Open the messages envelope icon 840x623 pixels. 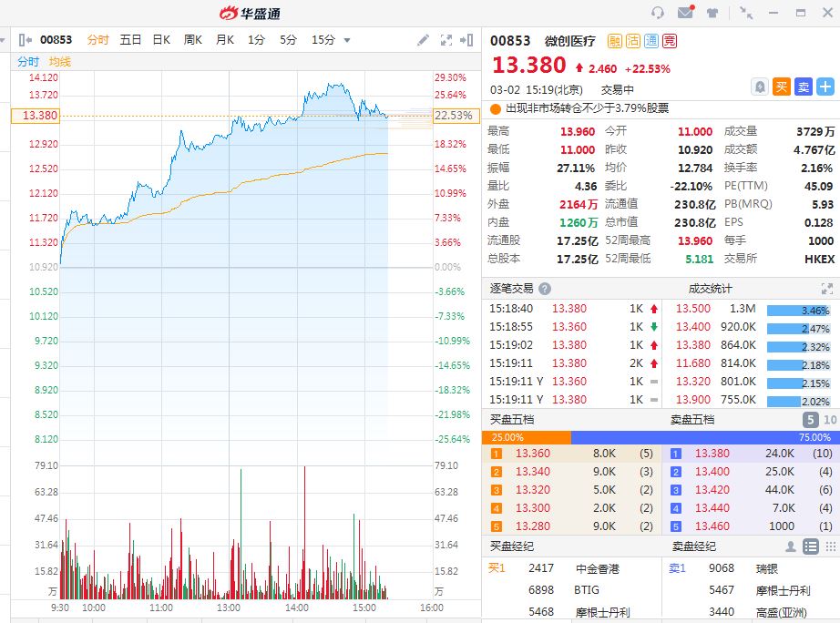point(685,13)
